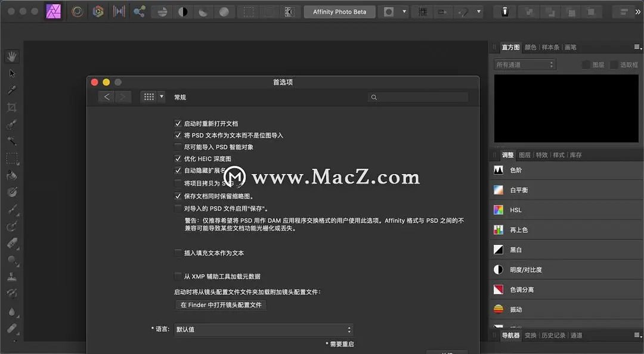Screen dimensions: 644x354
Task: Open dropdown arrow beside quick mask button
Action: coord(404,12)
